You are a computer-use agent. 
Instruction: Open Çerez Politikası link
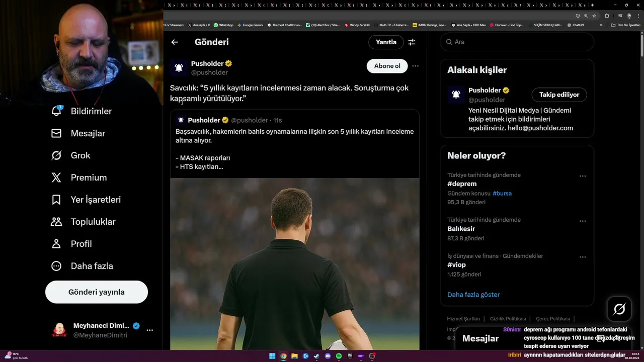[553, 319]
